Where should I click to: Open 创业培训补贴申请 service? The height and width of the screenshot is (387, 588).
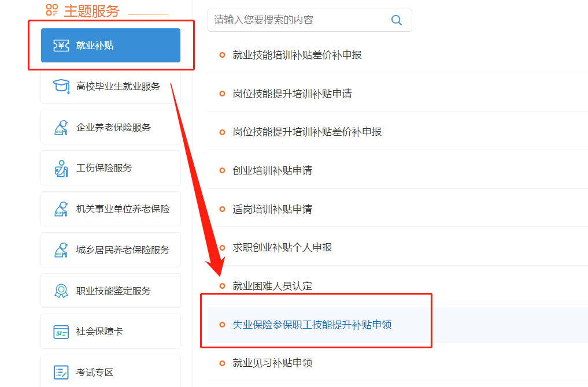(272, 170)
